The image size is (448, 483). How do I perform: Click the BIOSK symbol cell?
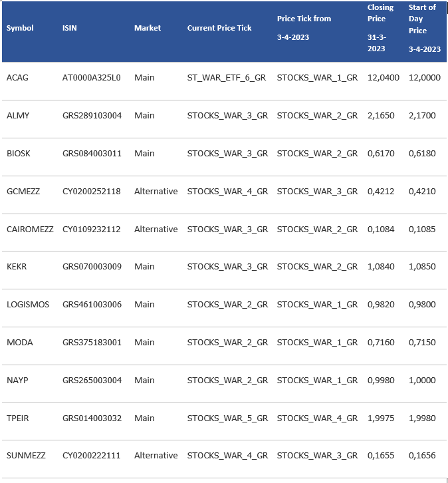pyautogui.click(x=18, y=154)
